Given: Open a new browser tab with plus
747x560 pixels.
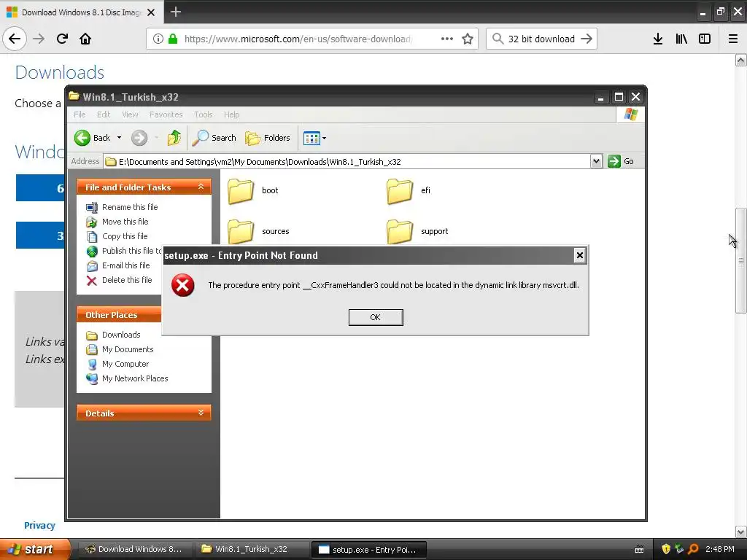Looking at the screenshot, I should click(175, 12).
